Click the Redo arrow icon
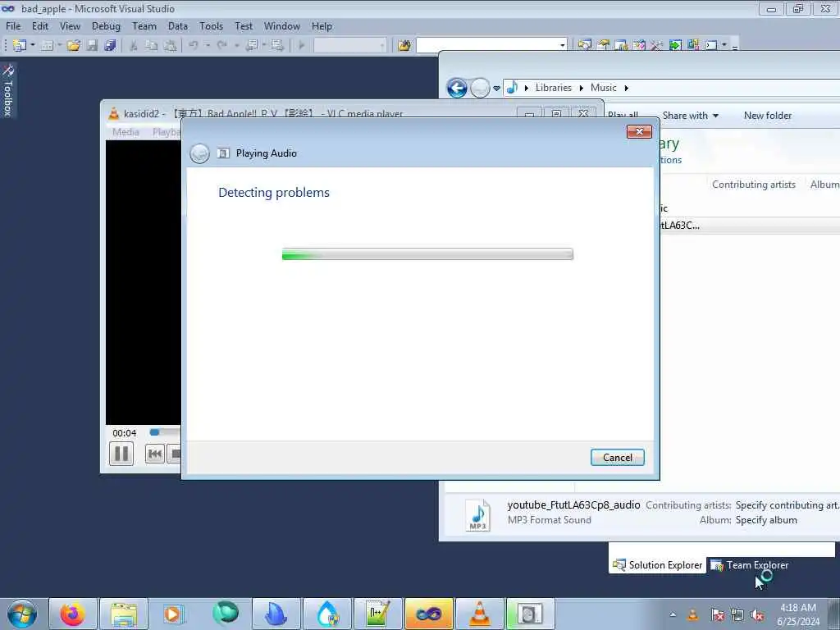The height and width of the screenshot is (630, 840). coord(221,46)
